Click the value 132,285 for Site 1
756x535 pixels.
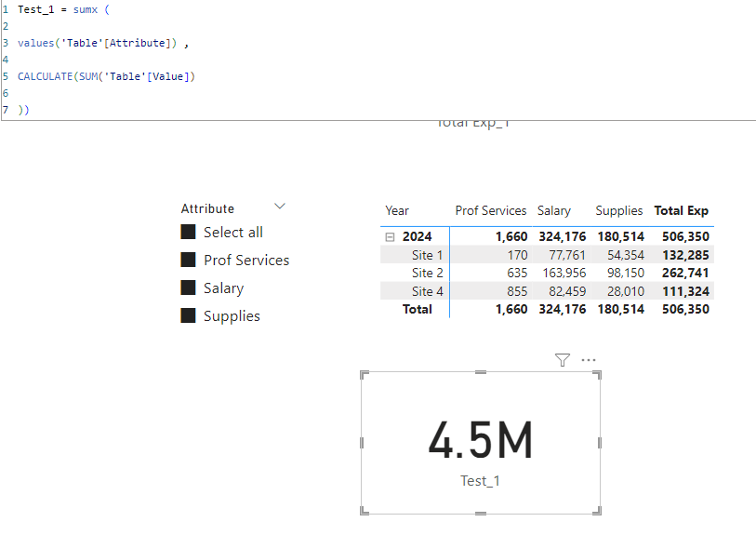685,255
